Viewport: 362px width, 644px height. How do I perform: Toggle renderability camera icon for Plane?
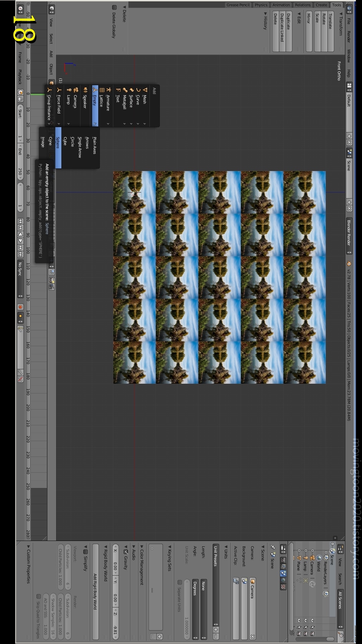click(x=299, y=634)
